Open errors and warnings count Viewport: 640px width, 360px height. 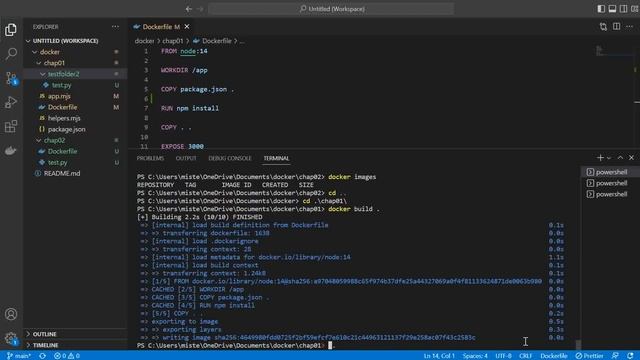point(67,356)
